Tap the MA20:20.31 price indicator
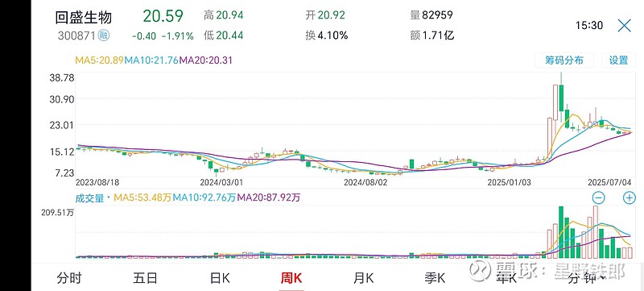The image size is (644, 291). pyautogui.click(x=206, y=60)
